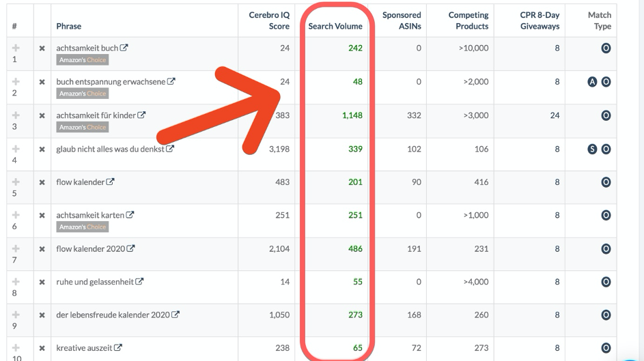Click CPR giveaways value 24
The height and width of the screenshot is (361, 644).
point(555,115)
